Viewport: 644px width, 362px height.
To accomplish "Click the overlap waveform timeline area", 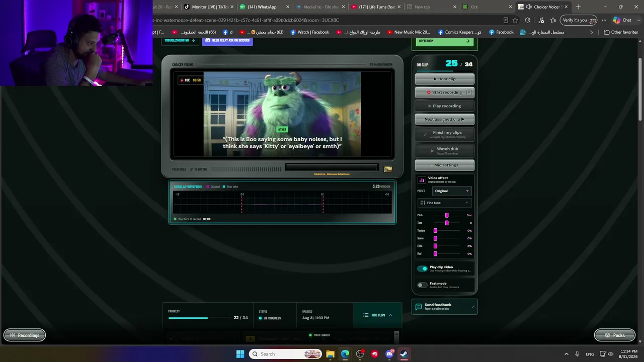I will pos(282,202).
